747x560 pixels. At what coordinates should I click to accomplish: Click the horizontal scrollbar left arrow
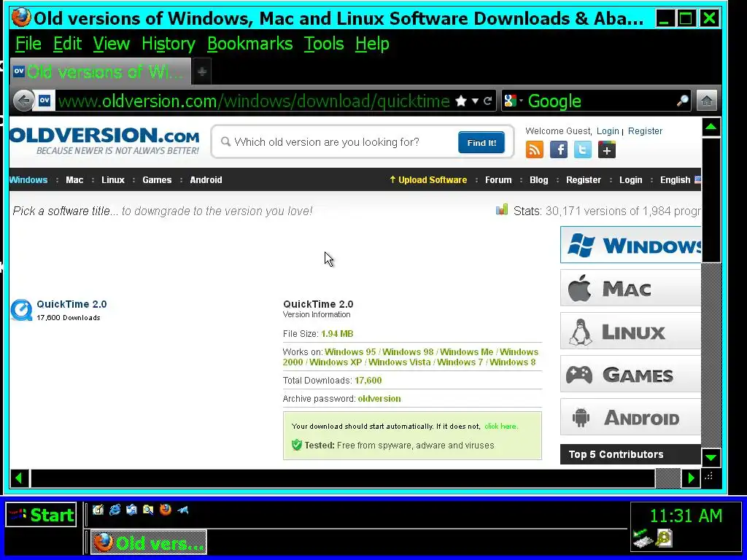pos(19,478)
